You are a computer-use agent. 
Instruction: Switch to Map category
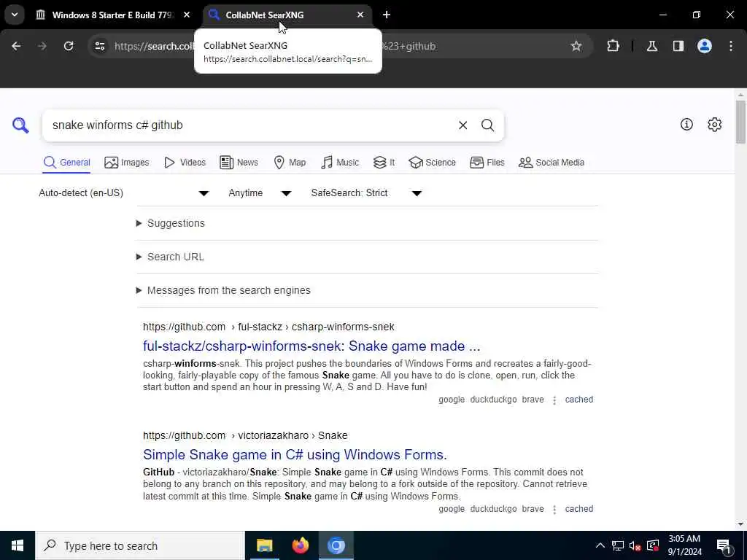click(x=290, y=163)
